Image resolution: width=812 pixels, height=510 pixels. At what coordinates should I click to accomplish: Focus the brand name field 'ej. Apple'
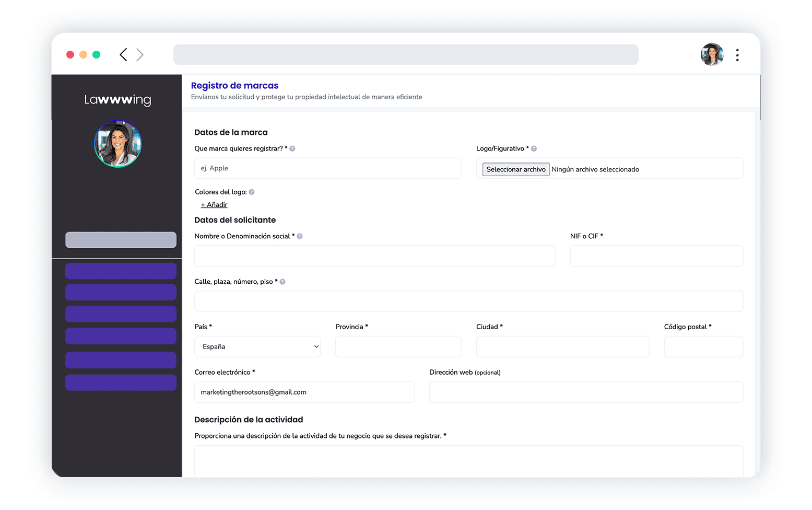click(x=328, y=168)
